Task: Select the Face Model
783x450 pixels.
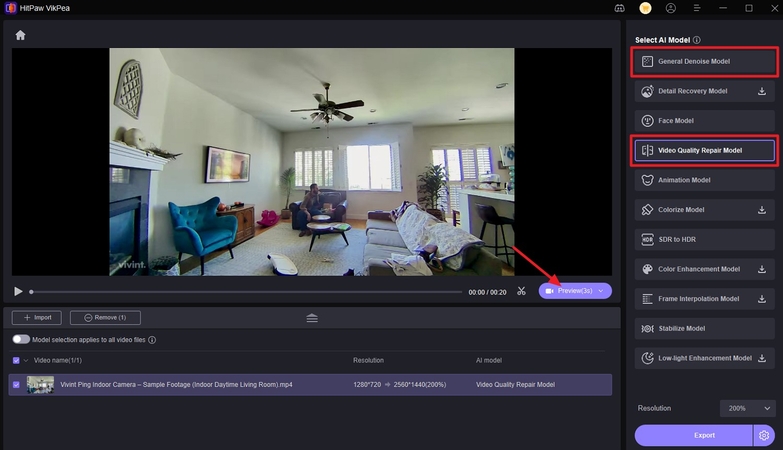Action: point(704,120)
